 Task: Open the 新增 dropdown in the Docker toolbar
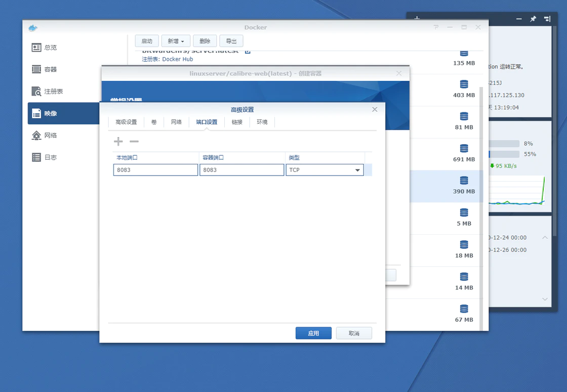(176, 41)
